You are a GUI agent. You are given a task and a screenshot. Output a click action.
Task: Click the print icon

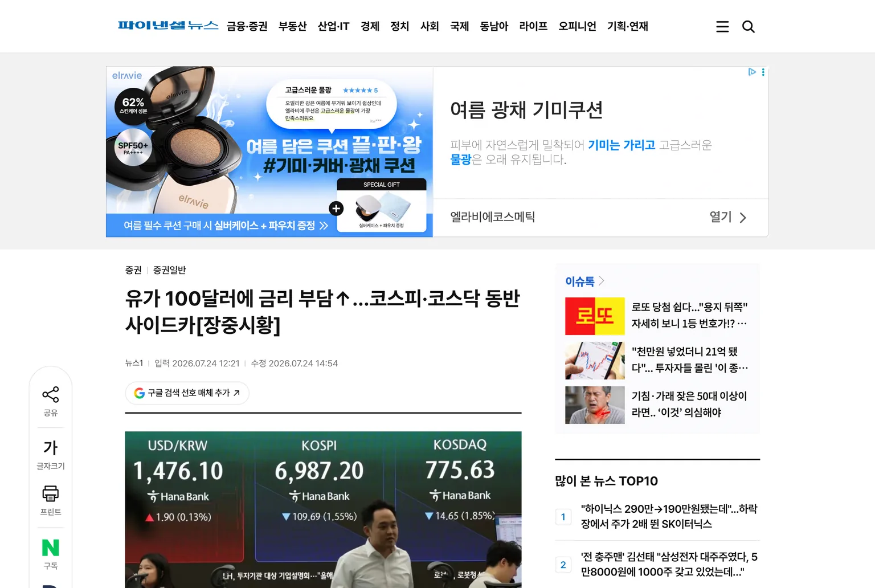51,493
